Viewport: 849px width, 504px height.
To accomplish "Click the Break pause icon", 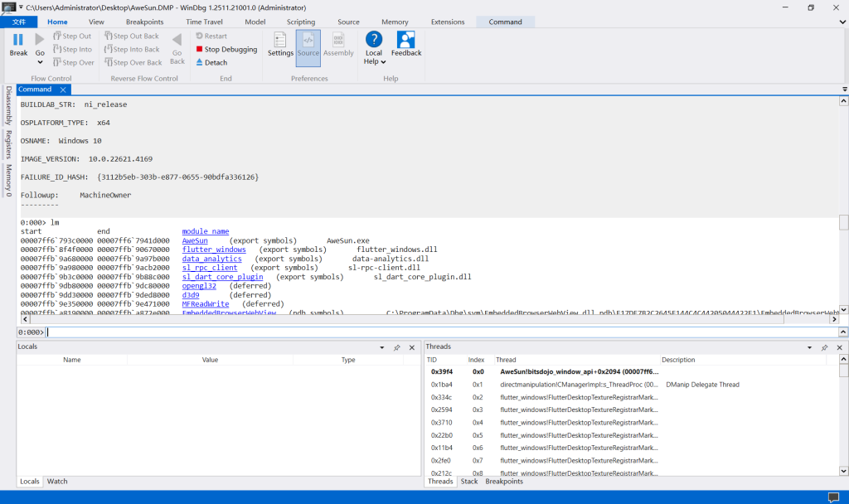I will (18, 40).
